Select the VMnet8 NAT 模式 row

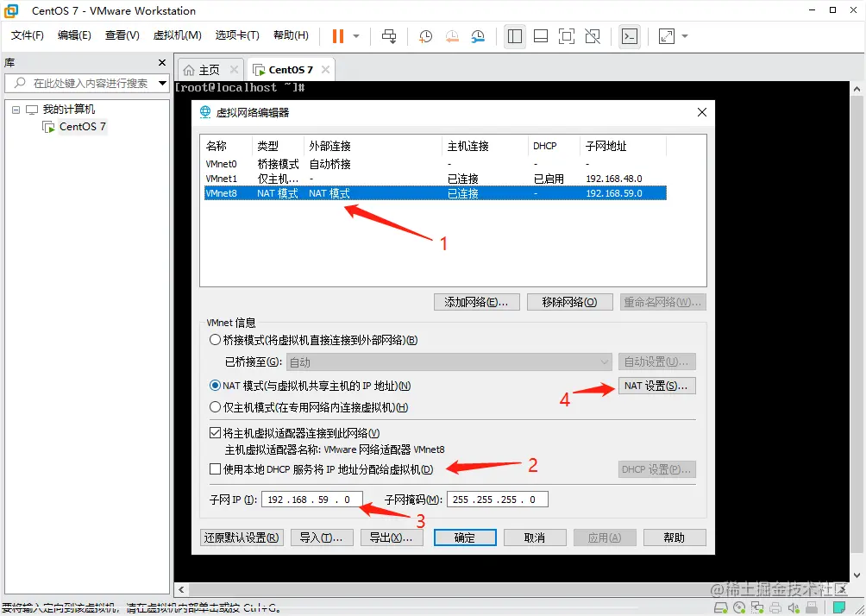pyautogui.click(x=436, y=193)
